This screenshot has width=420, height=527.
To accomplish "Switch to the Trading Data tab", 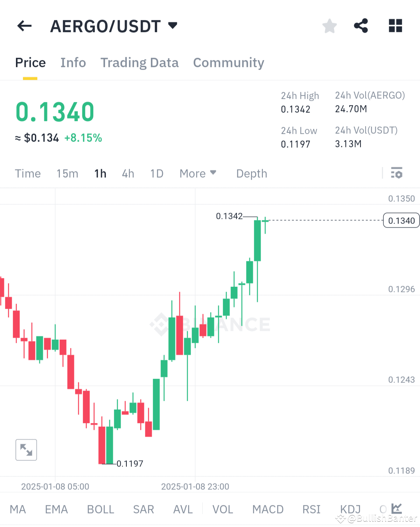I will coord(139,63).
